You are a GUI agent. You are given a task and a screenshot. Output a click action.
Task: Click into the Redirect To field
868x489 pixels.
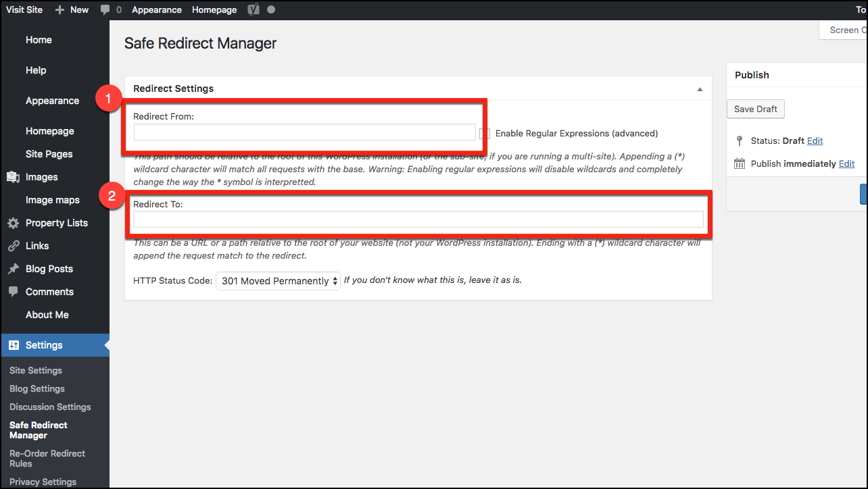tap(418, 219)
